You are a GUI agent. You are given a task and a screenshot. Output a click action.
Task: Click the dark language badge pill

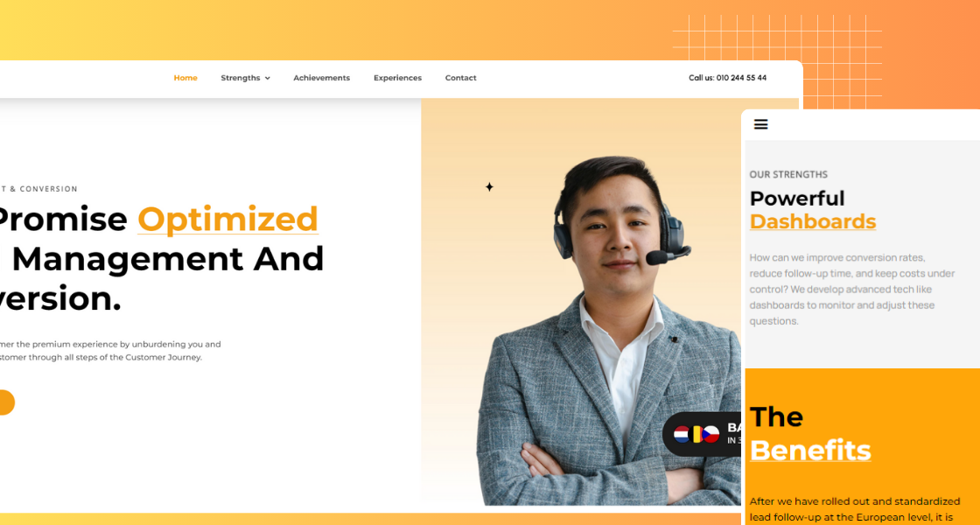tap(702, 434)
